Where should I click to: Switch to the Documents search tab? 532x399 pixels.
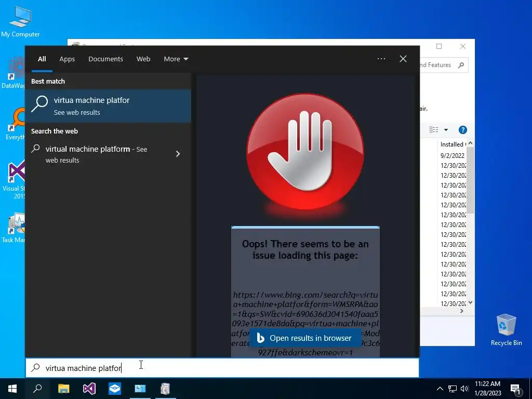pyautogui.click(x=105, y=59)
